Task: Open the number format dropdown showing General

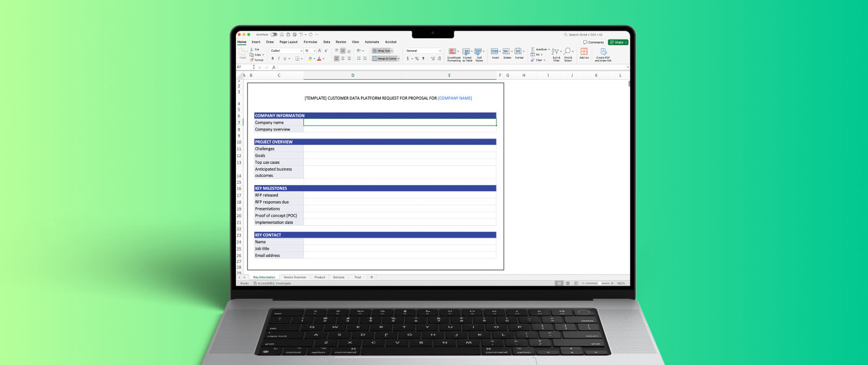Action: 423,50
